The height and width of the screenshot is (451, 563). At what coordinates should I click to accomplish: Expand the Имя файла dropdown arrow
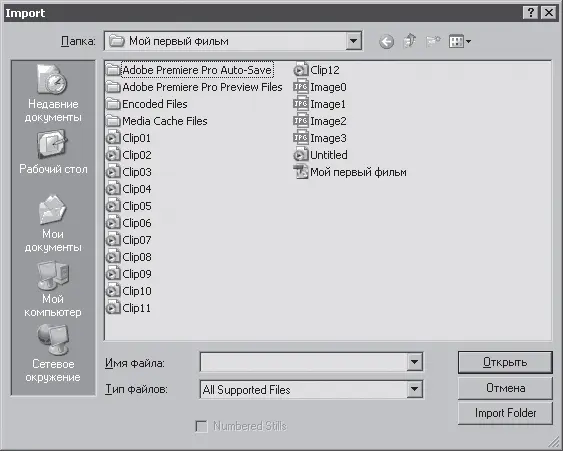[x=414, y=362]
